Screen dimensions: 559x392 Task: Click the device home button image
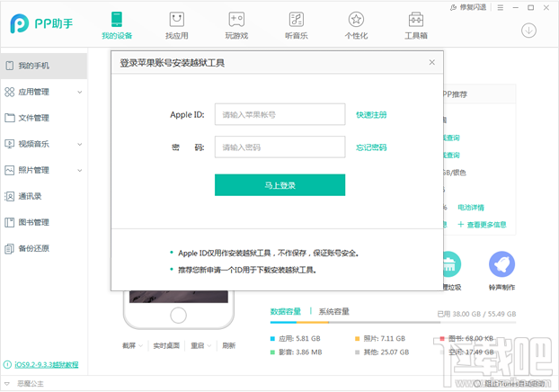pyautogui.click(x=178, y=316)
